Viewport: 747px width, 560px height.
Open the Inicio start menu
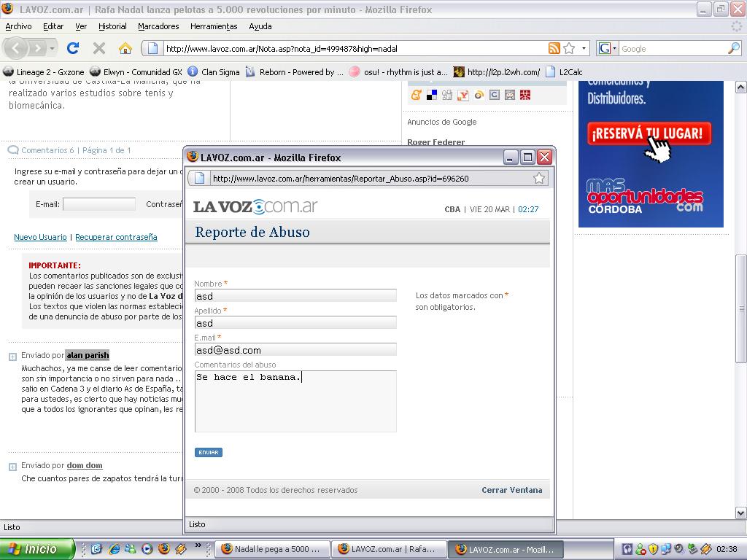click(37, 549)
